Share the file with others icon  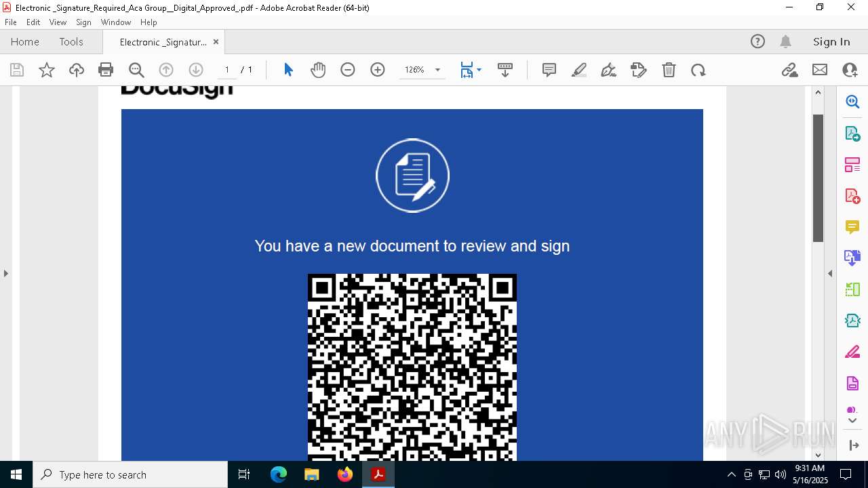pyautogui.click(x=850, y=70)
